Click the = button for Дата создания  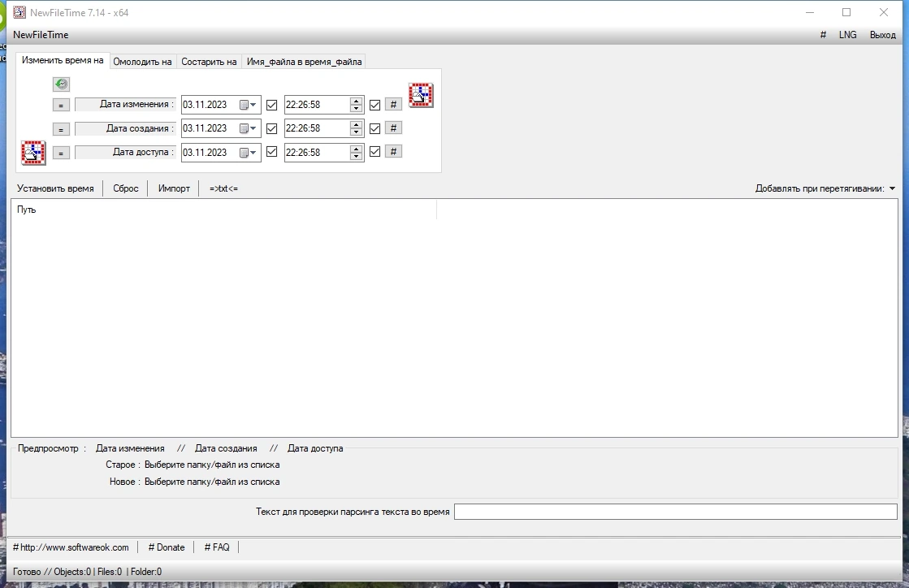(x=61, y=128)
